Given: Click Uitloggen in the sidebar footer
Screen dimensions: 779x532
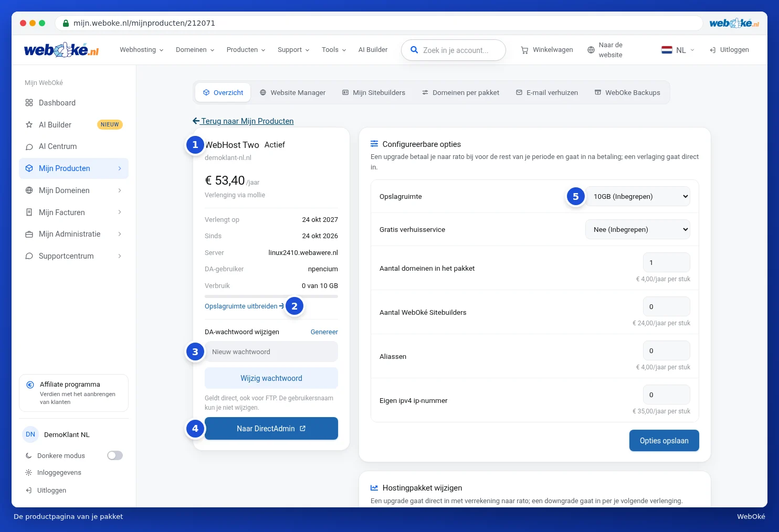Looking at the screenshot, I should [x=46, y=491].
